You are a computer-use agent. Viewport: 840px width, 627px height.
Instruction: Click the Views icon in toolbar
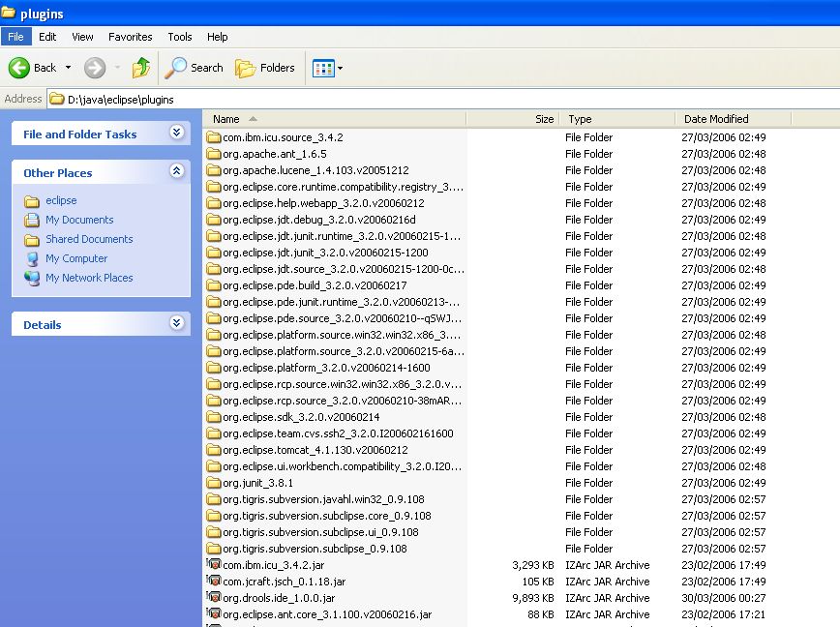tap(322, 68)
